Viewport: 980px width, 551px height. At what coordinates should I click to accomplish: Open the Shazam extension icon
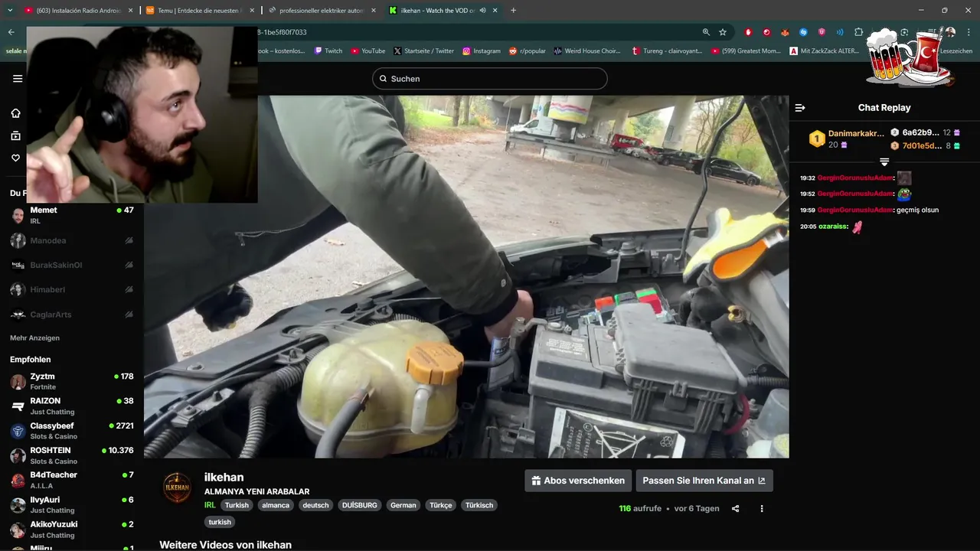point(803,32)
